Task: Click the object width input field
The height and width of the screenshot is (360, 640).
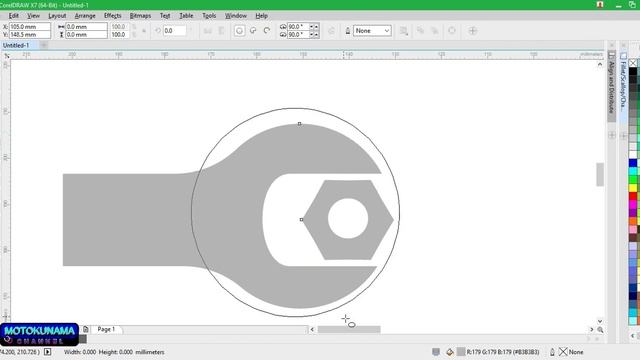Action: pyautogui.click(x=86, y=27)
